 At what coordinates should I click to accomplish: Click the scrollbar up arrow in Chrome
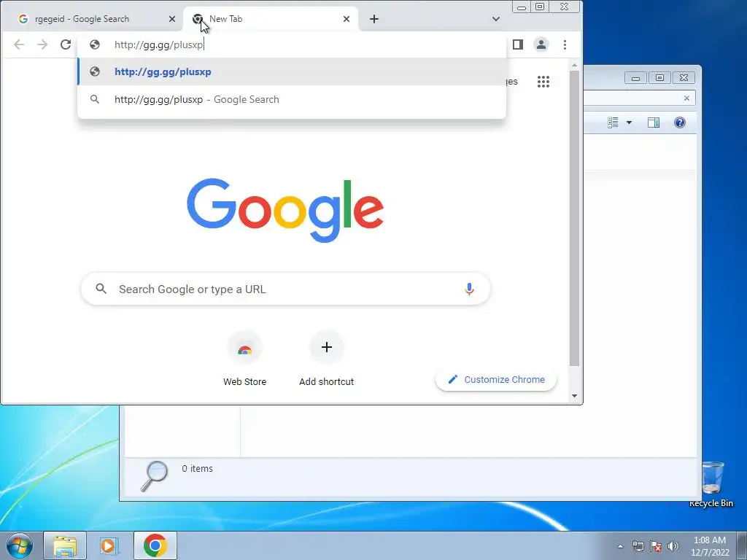coord(575,65)
